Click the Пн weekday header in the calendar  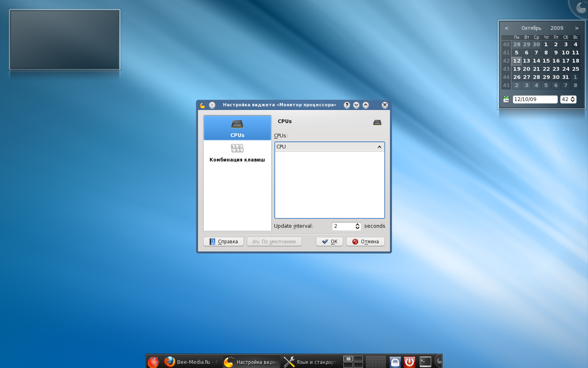517,37
